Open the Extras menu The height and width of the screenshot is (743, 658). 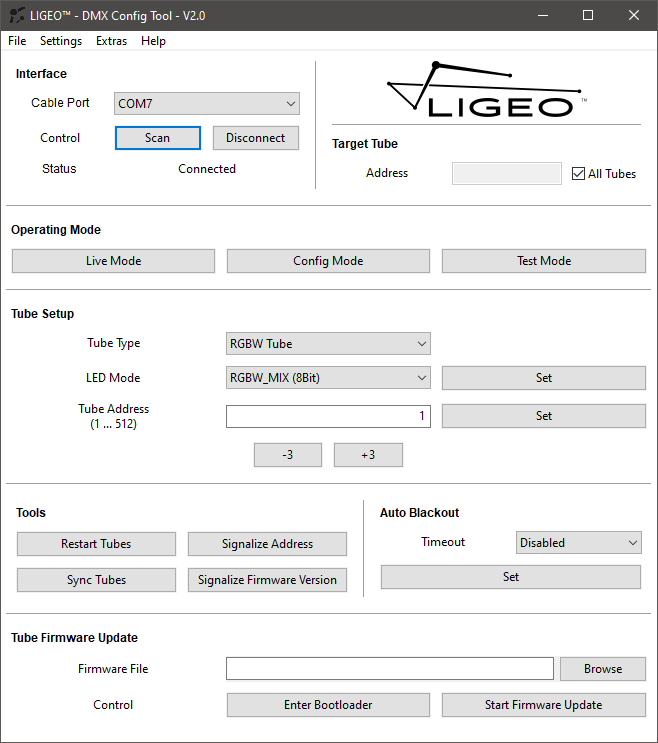click(x=111, y=41)
